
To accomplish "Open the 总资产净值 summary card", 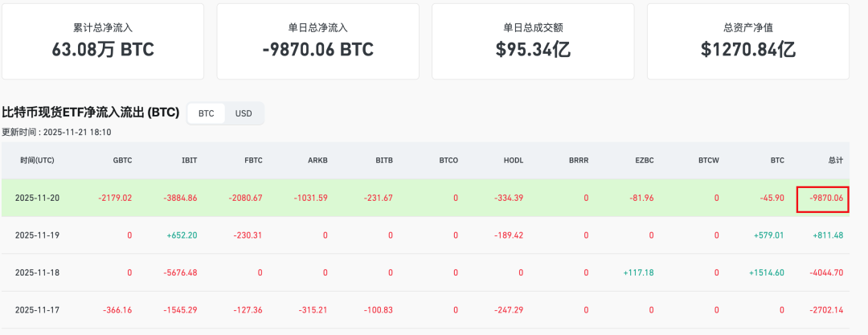I will coord(748,42).
